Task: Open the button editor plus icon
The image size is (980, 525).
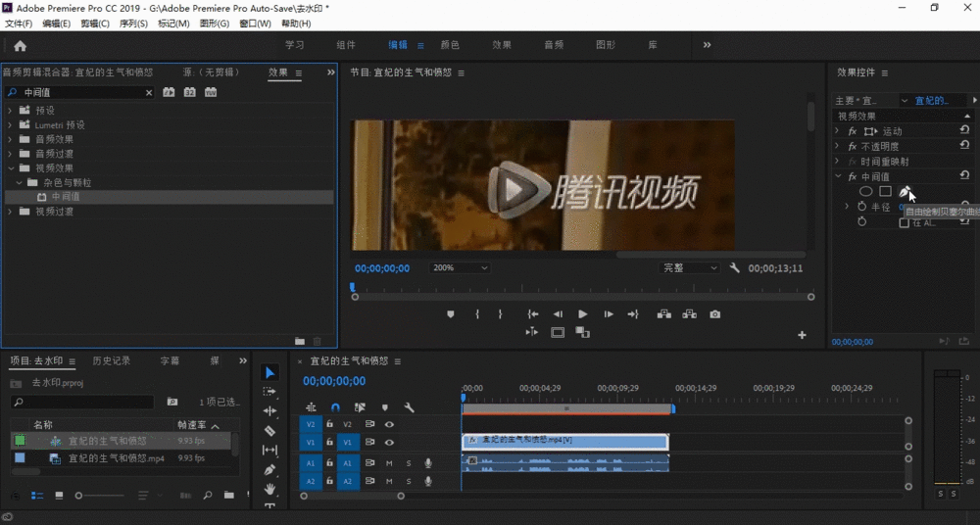Action: point(802,336)
